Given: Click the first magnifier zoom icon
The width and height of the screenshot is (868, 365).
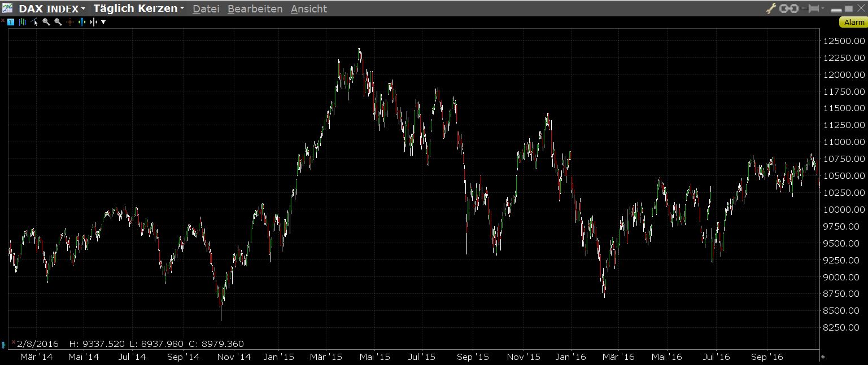Looking at the screenshot, I should coord(46,22).
